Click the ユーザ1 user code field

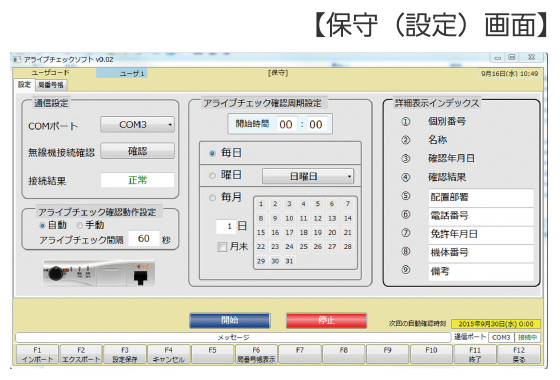[x=122, y=74]
